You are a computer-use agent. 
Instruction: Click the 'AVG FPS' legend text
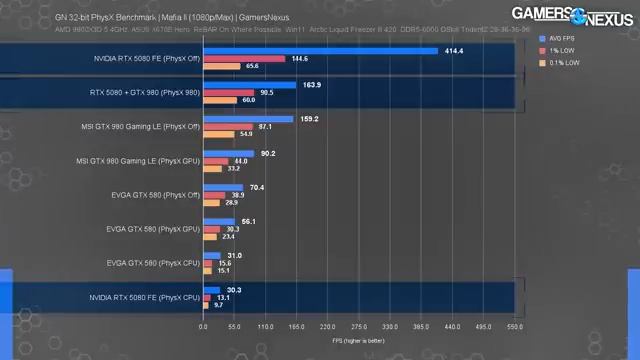point(562,39)
